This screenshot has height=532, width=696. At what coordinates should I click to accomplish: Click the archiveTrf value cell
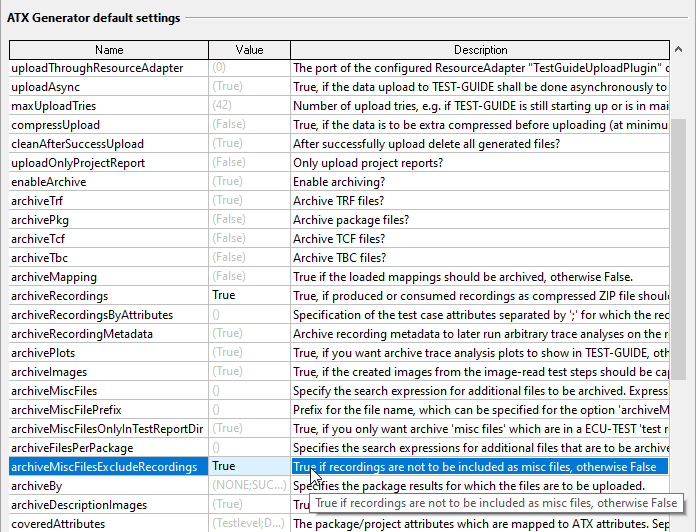click(x=249, y=201)
